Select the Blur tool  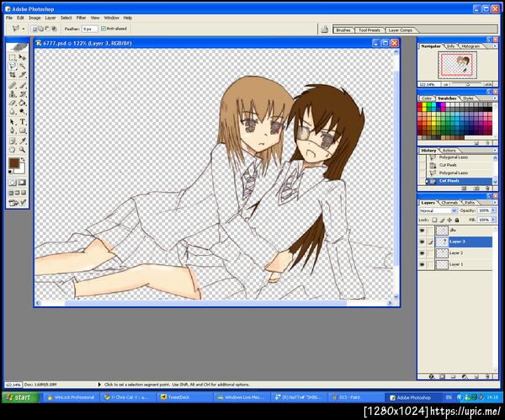coord(13,112)
